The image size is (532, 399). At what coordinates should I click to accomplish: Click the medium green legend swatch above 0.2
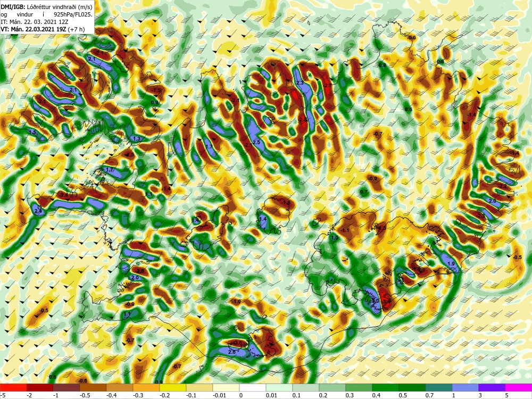[332, 387]
